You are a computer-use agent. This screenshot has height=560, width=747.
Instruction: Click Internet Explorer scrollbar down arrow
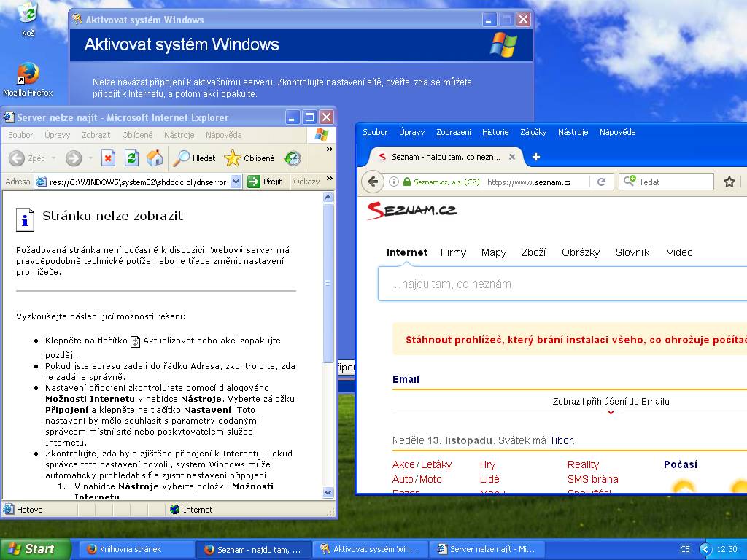(328, 492)
